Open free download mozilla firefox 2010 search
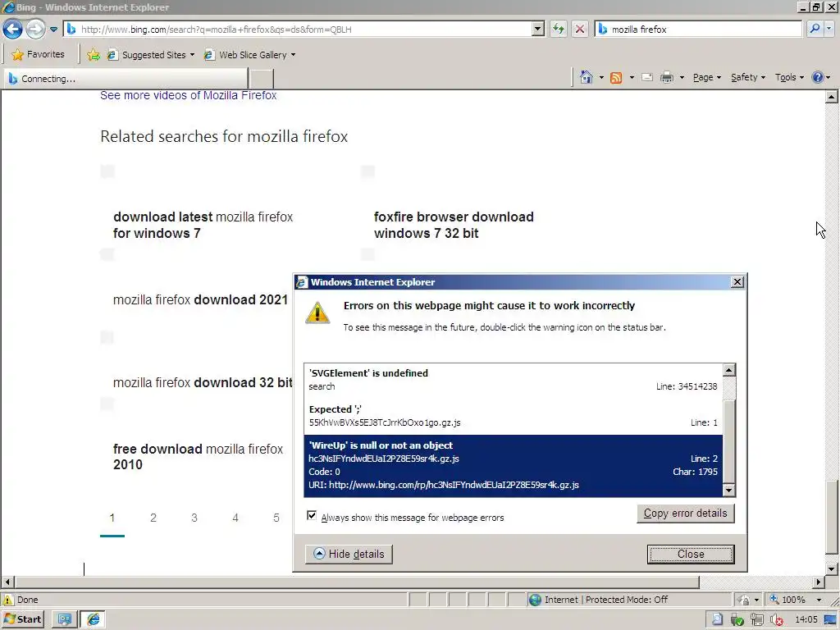The height and width of the screenshot is (630, 840). click(198, 456)
